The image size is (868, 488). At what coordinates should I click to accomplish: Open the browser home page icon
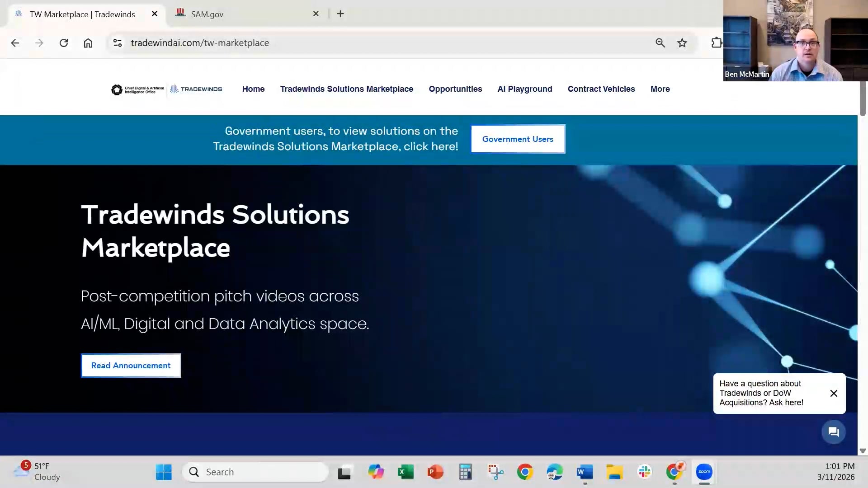pyautogui.click(x=88, y=43)
